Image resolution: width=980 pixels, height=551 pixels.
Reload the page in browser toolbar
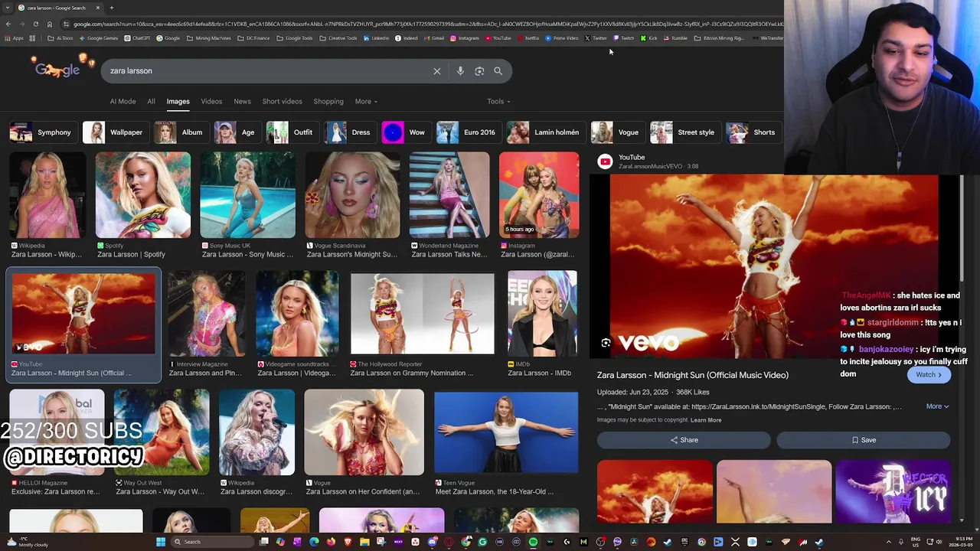[x=35, y=24]
